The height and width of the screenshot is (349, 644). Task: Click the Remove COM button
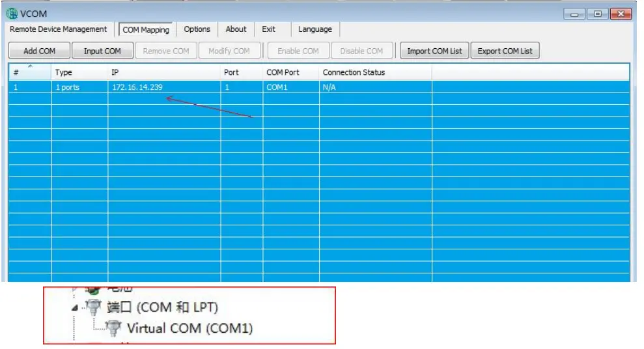(x=166, y=51)
